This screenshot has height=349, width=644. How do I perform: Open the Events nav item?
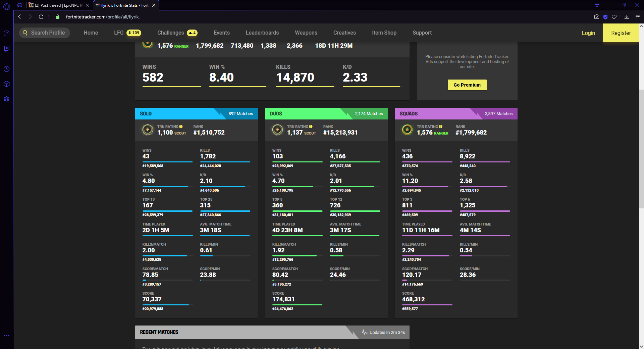click(x=222, y=33)
